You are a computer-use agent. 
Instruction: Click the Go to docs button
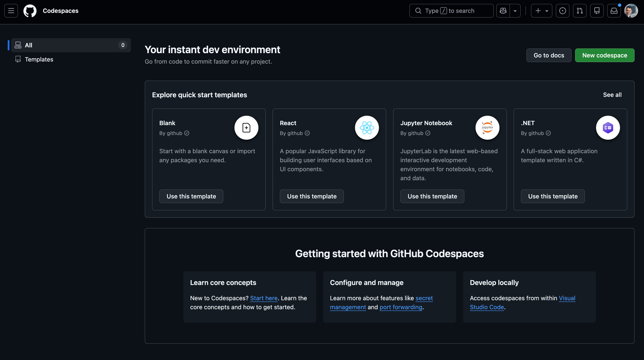549,55
